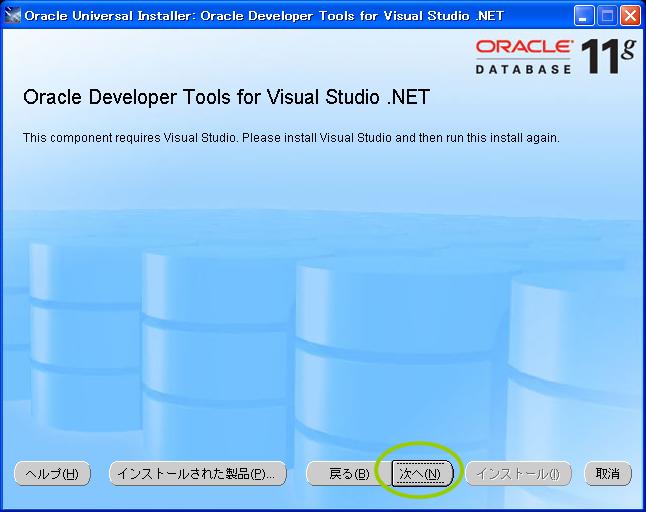This screenshot has height=512, width=646.
Task: Click the DATABASE text under Oracle logo
Action: pos(524,70)
